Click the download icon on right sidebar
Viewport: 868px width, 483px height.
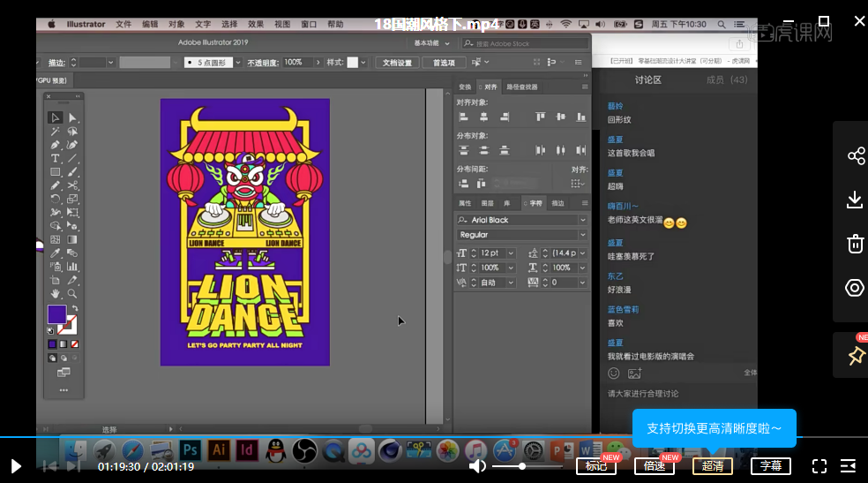pyautogui.click(x=855, y=200)
